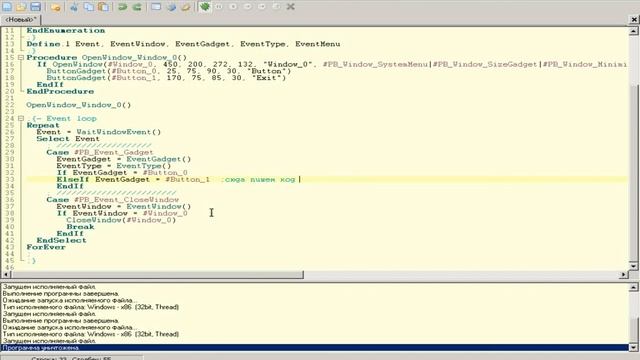Click the horizontal scroll left arrow
Viewport: 640px width, 360px height.
[x=6, y=275]
